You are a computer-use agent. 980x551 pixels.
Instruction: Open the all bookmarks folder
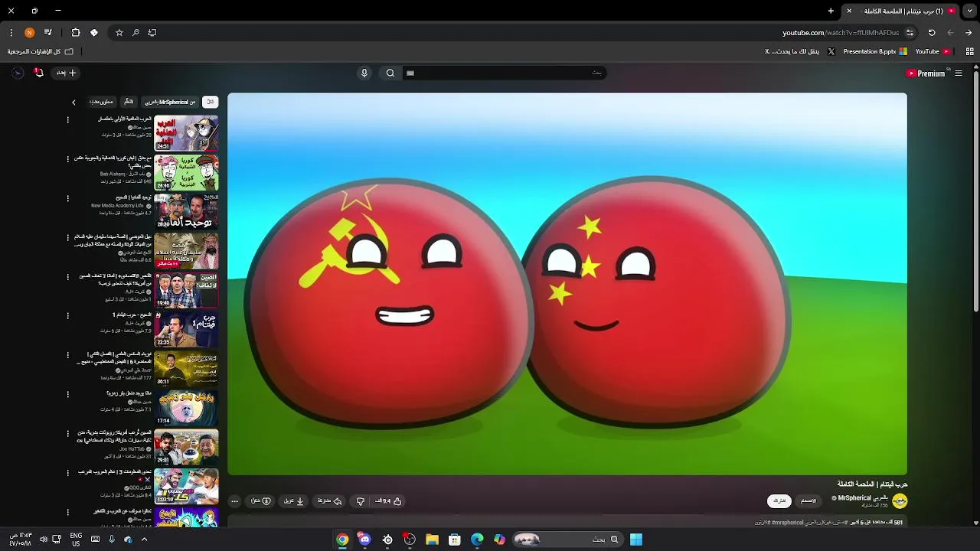click(x=41, y=51)
